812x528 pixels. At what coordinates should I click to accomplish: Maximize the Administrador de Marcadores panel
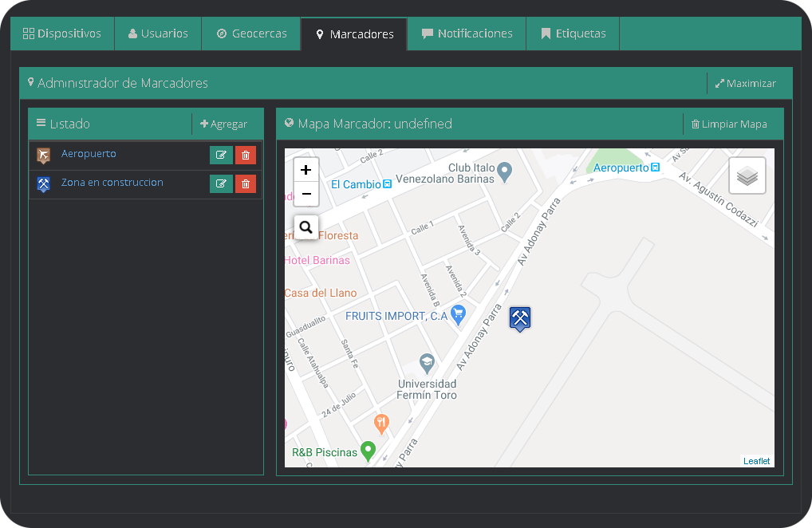coord(745,84)
